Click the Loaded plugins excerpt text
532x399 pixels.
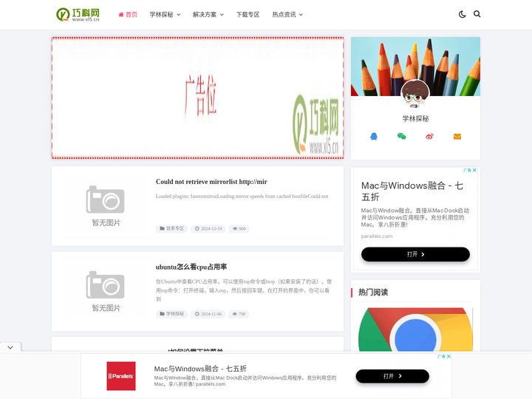(242, 196)
